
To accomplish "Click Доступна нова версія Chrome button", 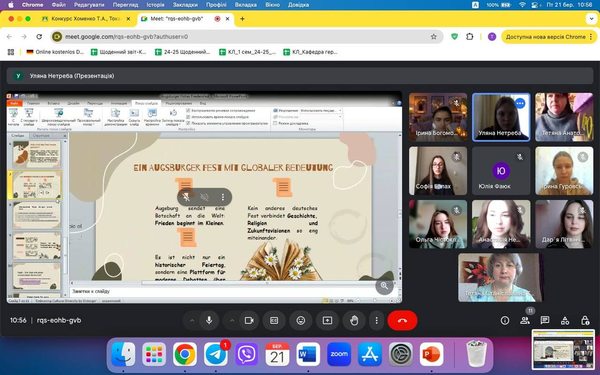I will pyautogui.click(x=548, y=37).
